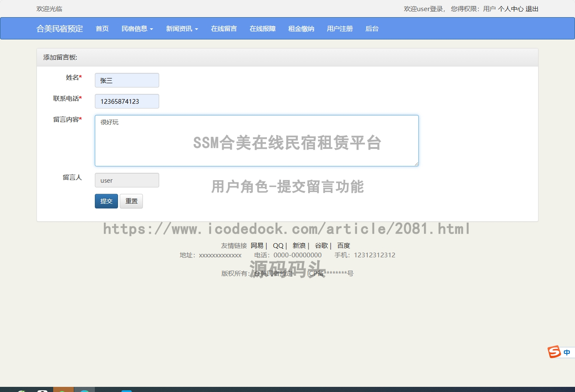Screen dimensions: 575x392
Task: Focus the 联系电话 input field
Action: click(x=127, y=101)
